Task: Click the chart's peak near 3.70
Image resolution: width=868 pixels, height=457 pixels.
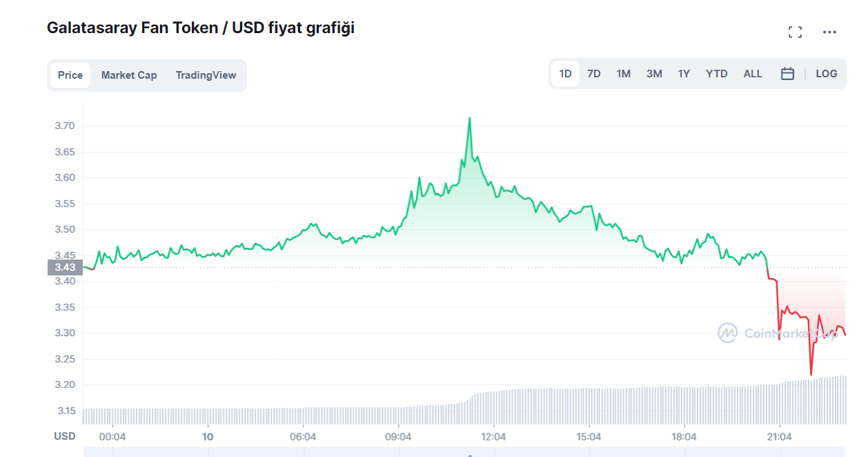Action: tap(470, 119)
